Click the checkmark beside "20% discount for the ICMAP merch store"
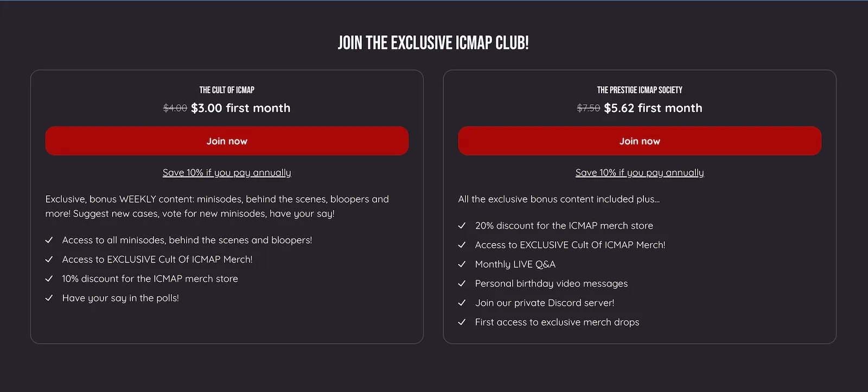Screen dimensions: 868x392 463,226
